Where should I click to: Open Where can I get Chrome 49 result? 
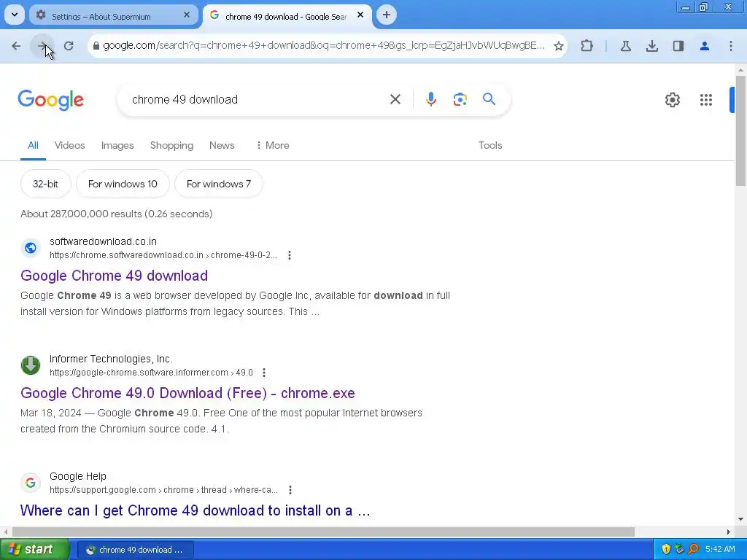pyautogui.click(x=196, y=510)
